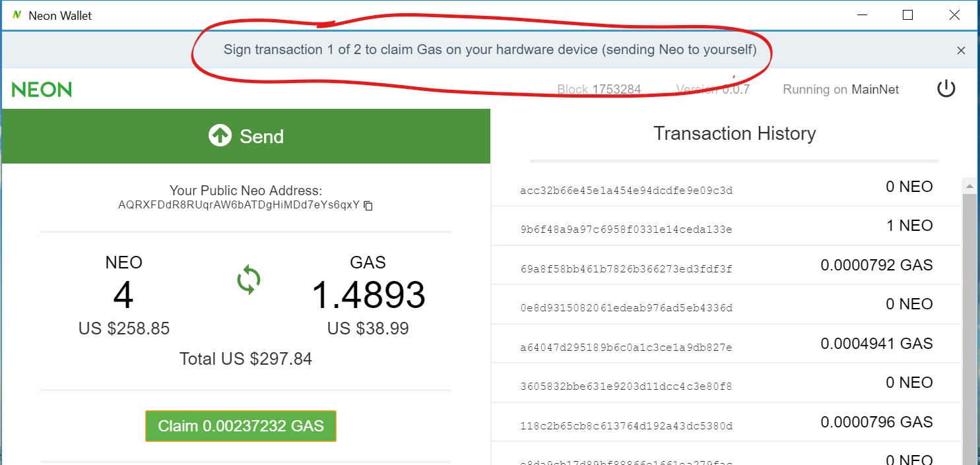Open transaction 3605832bbe631e9203d11dcc4c3e80f8

(x=626, y=387)
